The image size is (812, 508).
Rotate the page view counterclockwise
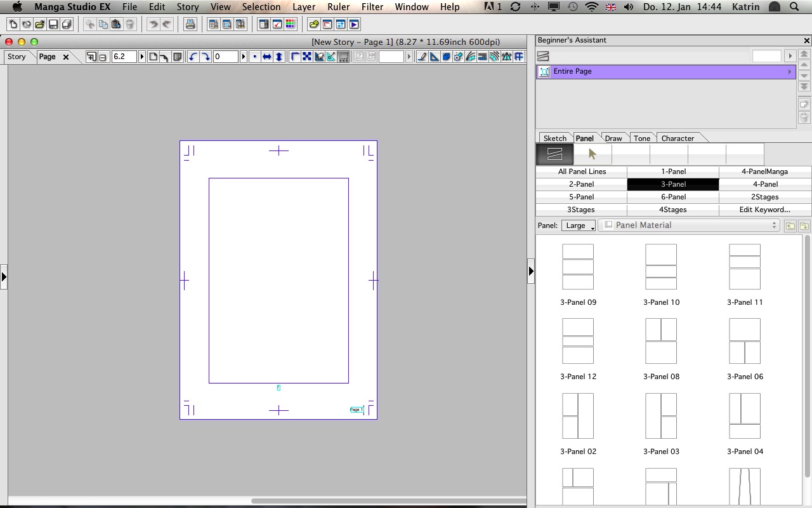(x=193, y=57)
